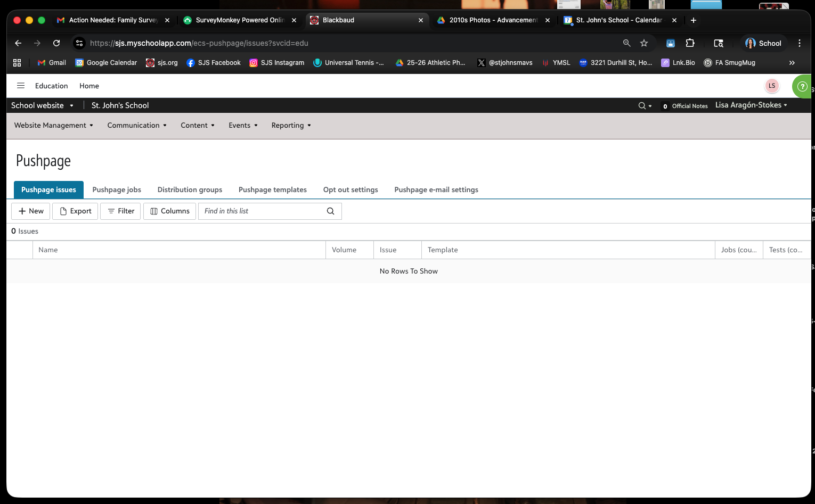Expand the Events dropdown menu
815x504 pixels.
point(243,126)
